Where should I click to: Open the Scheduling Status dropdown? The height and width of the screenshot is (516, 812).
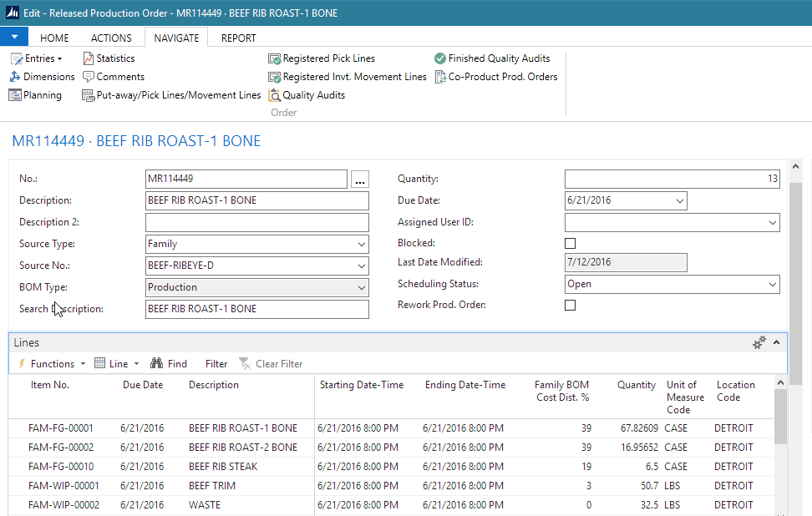tap(772, 285)
